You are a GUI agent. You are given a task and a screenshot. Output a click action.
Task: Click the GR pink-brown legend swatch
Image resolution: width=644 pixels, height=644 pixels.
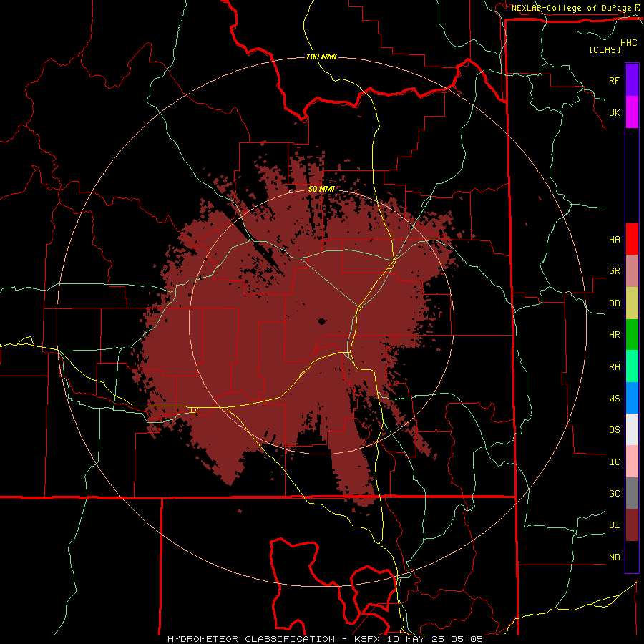[632, 271]
